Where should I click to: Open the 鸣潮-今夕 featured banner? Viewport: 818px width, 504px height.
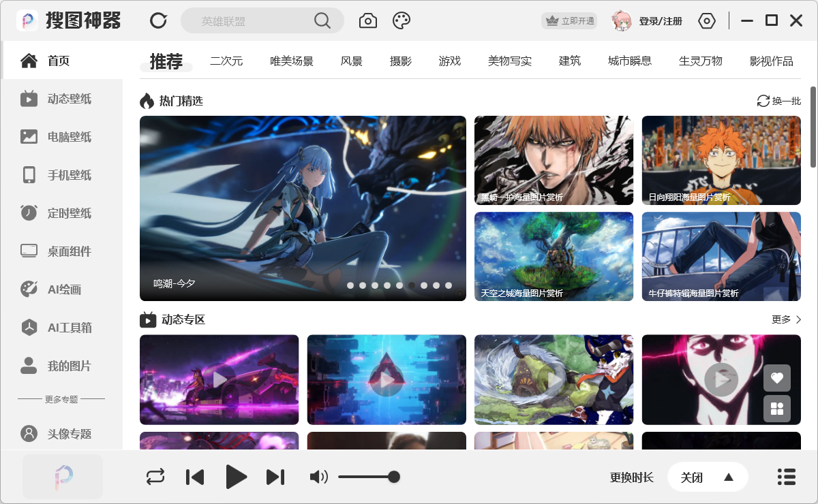point(303,208)
